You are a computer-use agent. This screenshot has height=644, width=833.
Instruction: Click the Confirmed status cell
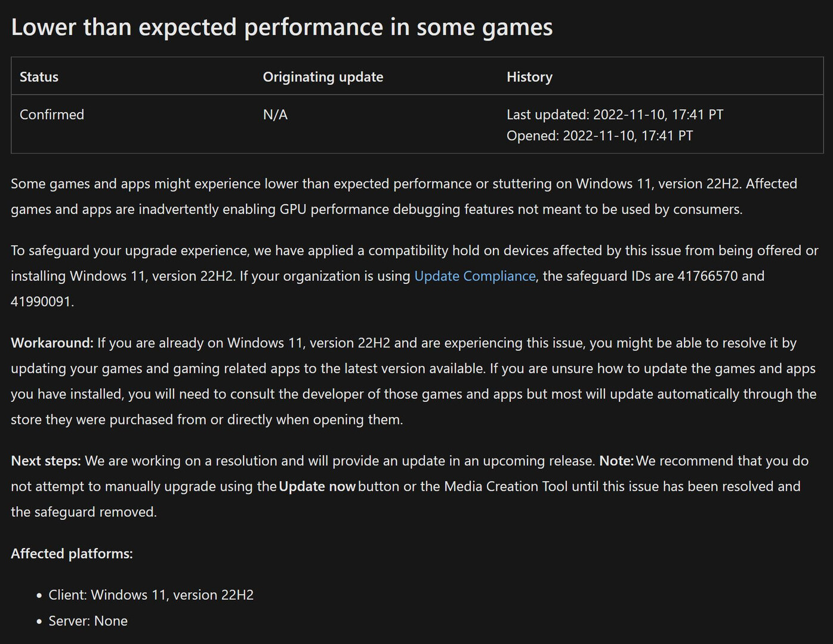52,114
